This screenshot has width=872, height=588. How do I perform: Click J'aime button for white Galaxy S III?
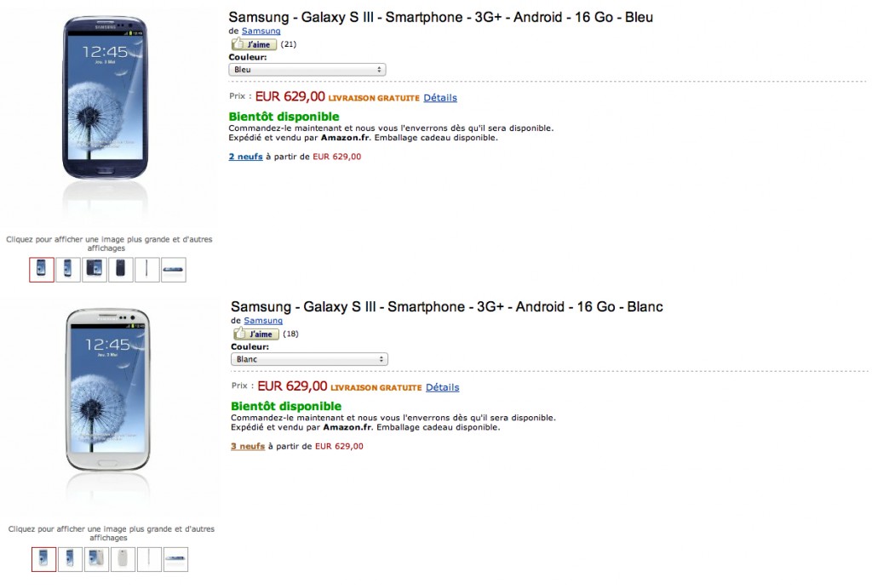(x=255, y=334)
